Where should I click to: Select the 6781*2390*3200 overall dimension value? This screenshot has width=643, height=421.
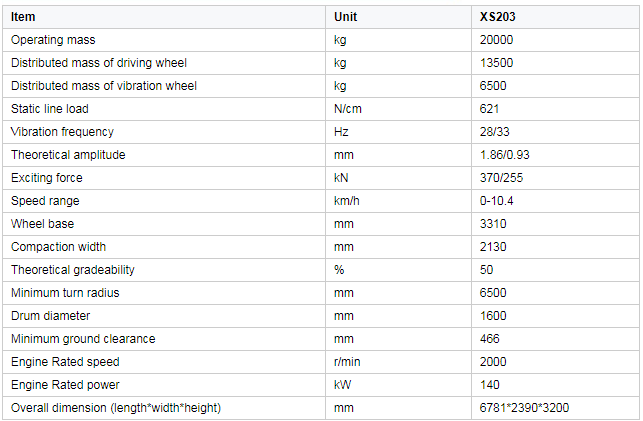point(525,408)
